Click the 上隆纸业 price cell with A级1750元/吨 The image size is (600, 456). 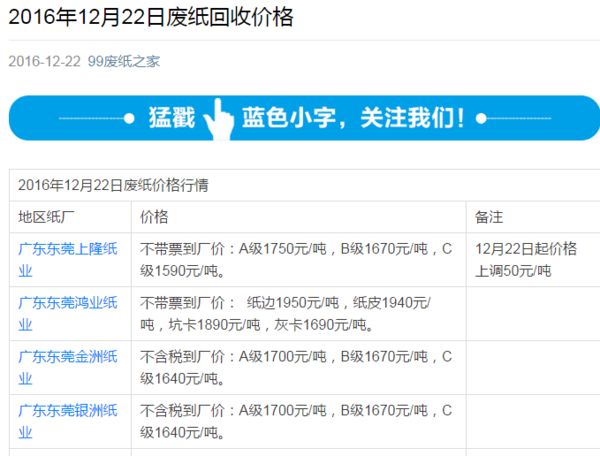298,260
